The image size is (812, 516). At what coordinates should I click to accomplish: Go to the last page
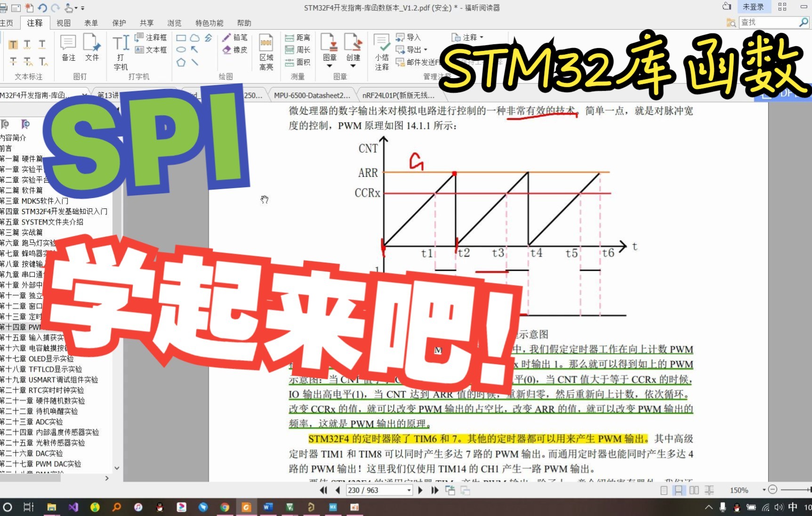pyautogui.click(x=435, y=490)
